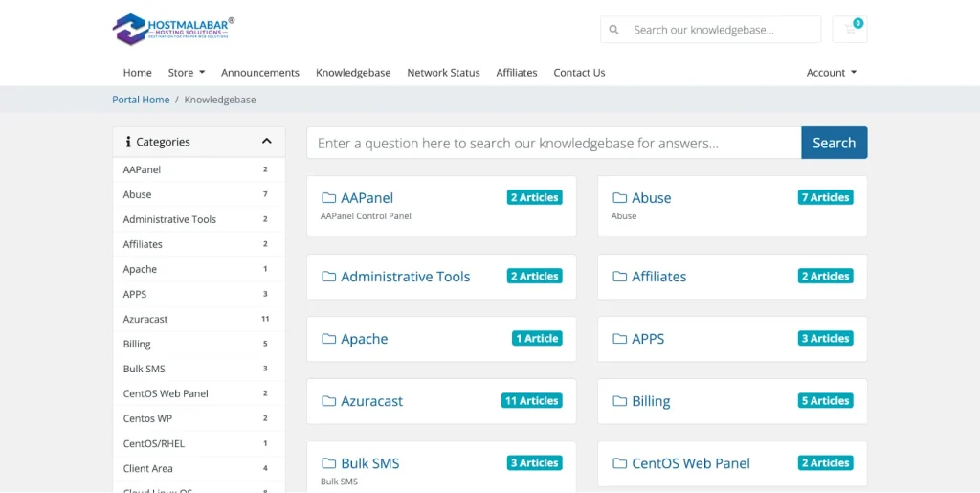Select APPS in Categories sidebar

199,294
